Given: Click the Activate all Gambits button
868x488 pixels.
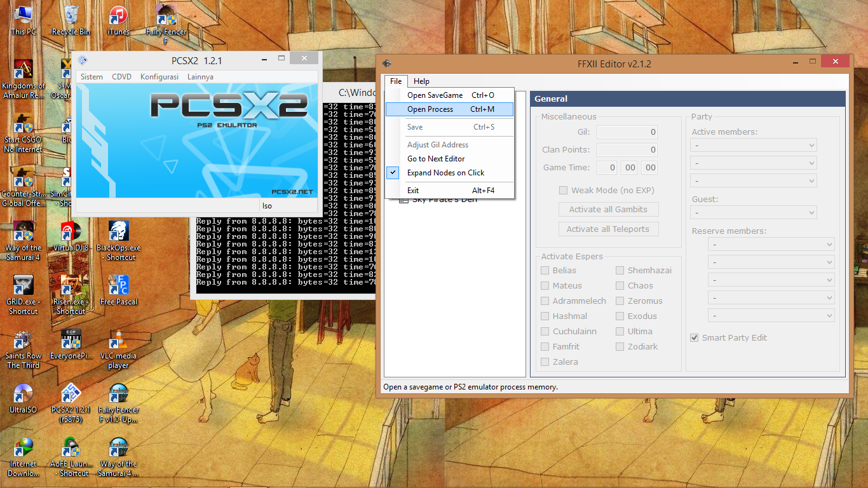Looking at the screenshot, I should [609, 209].
